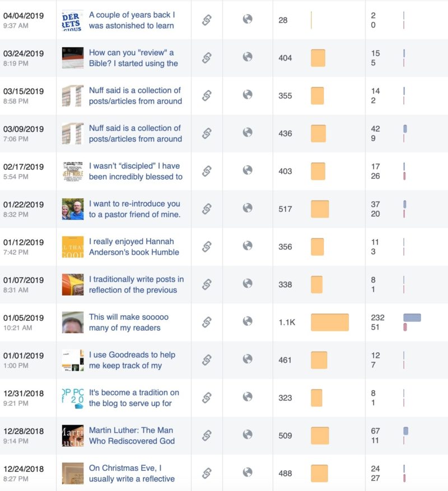Click globe icon on pastor friend post row
Image resolution: width=448 pixels, height=491 pixels.
[248, 208]
